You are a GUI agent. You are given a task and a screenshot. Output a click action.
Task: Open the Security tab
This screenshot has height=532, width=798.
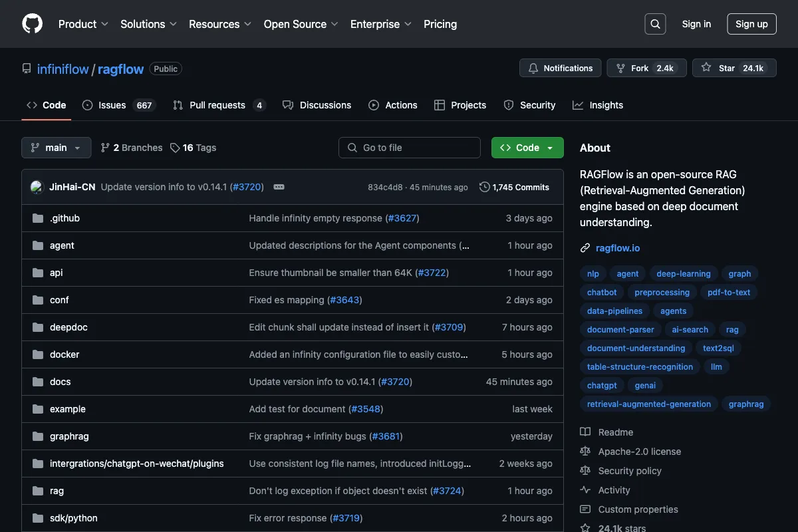(x=529, y=105)
